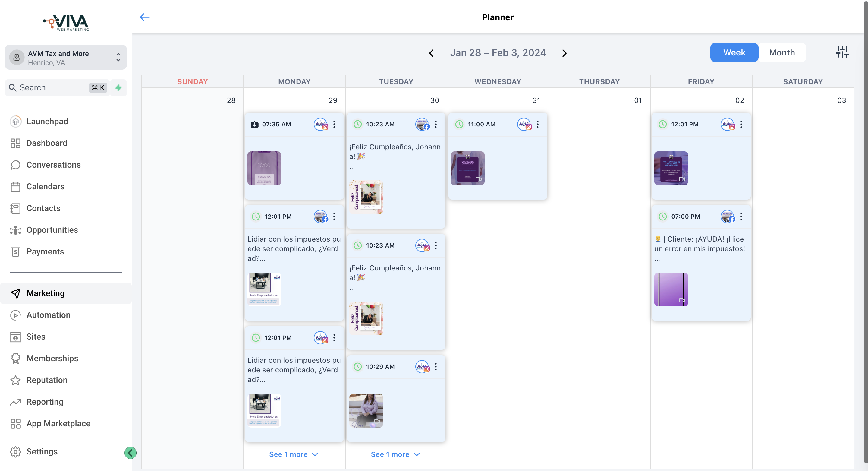Switch to Month view
Screen dimensions: 868x471
pyautogui.click(x=782, y=53)
